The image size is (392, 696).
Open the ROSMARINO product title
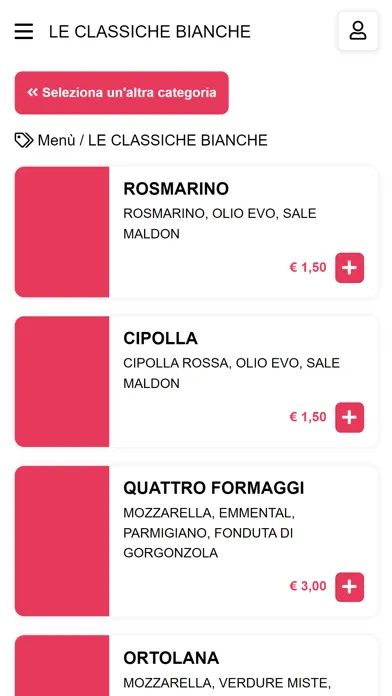pyautogui.click(x=176, y=189)
